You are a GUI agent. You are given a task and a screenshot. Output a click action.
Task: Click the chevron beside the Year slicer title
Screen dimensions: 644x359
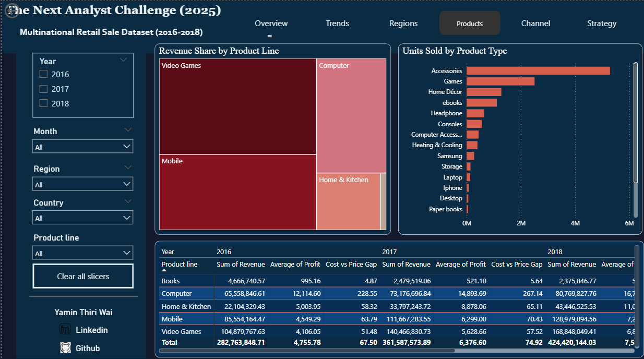coord(123,60)
